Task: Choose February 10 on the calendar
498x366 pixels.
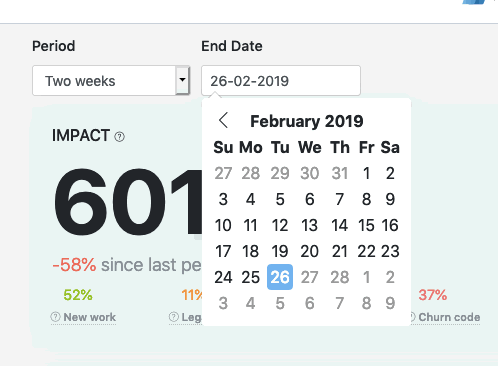Action: click(x=223, y=225)
